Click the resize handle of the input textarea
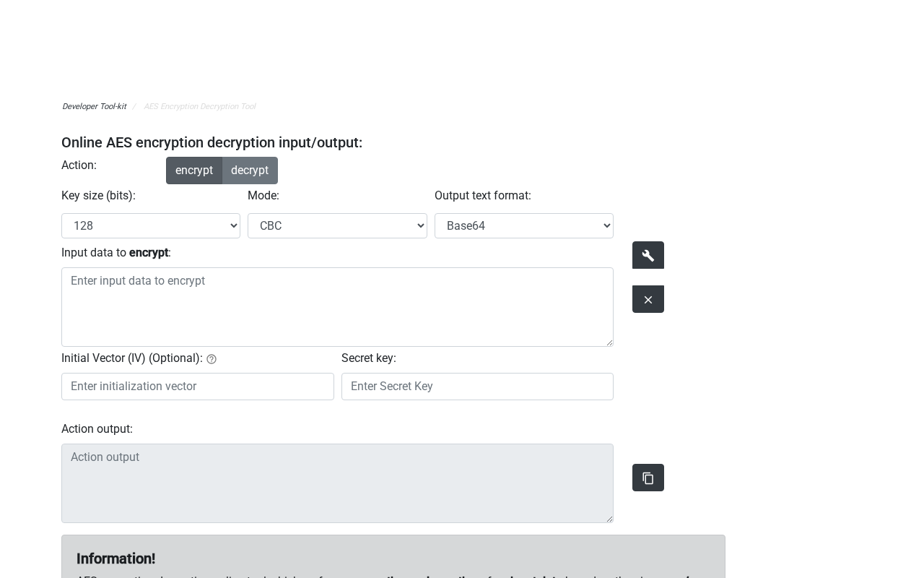The height and width of the screenshot is (578, 924). [609, 342]
